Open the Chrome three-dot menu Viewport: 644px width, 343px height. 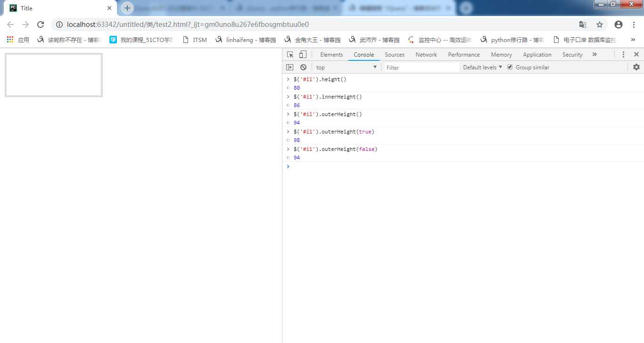tap(634, 25)
